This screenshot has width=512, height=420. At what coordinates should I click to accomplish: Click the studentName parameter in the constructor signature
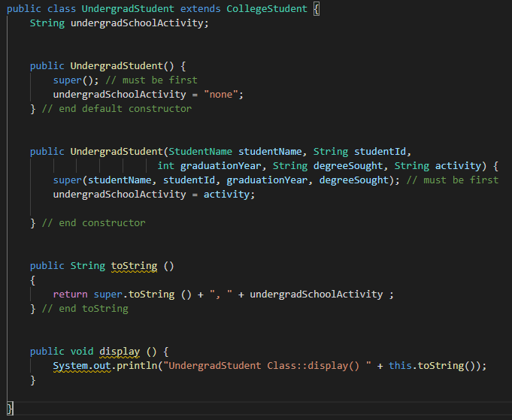[x=270, y=152]
